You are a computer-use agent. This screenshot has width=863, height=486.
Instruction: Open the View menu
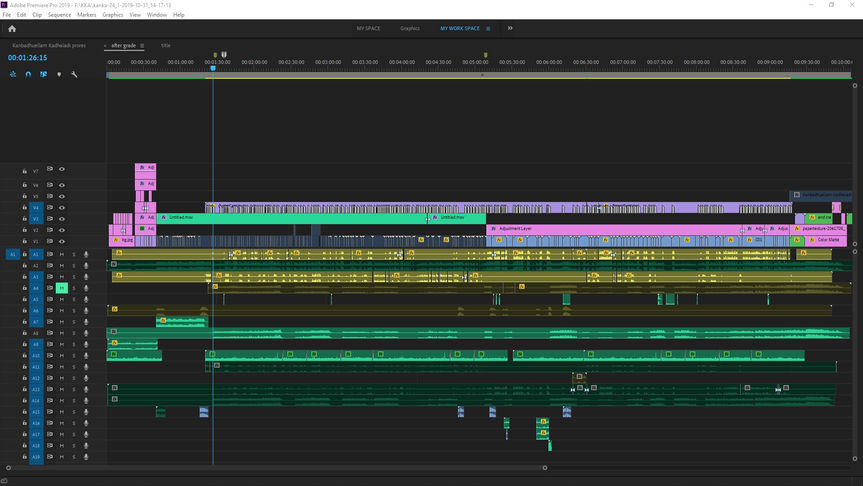[x=135, y=15]
